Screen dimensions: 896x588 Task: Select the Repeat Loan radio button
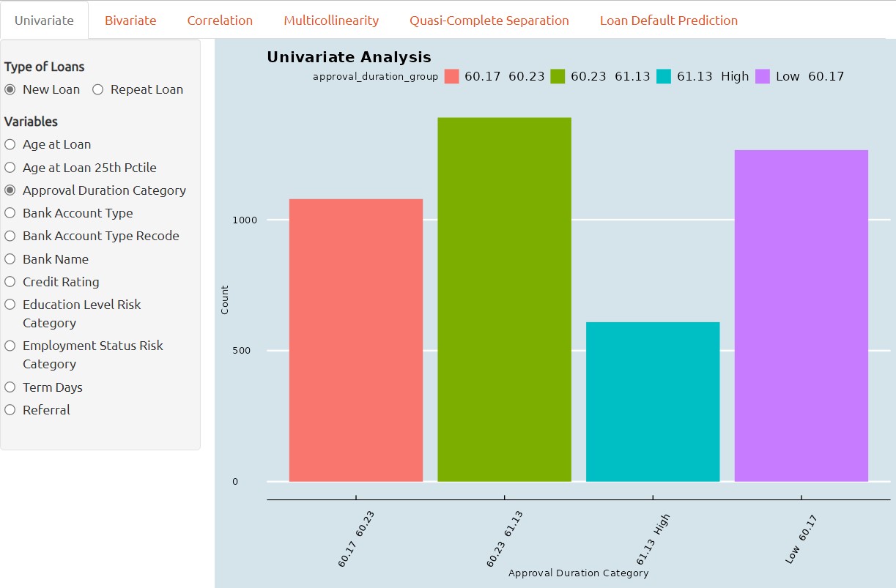(98, 89)
